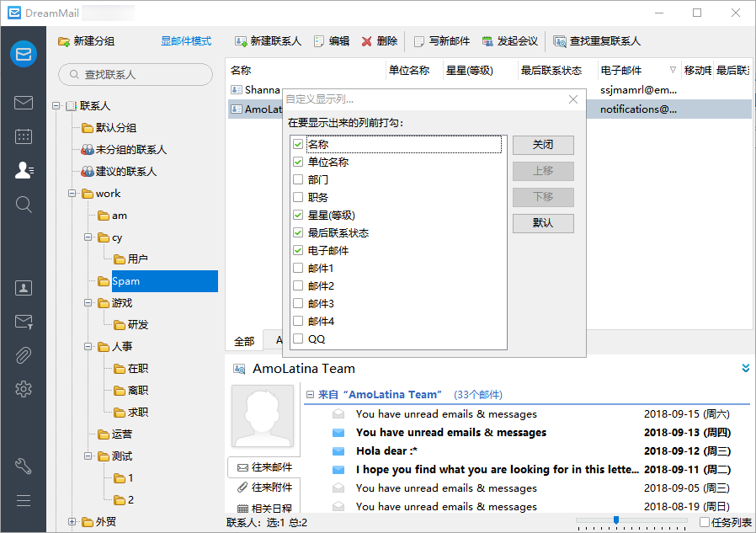Select the 建议的联系人 item
Image resolution: width=756 pixels, height=533 pixels.
(x=119, y=171)
